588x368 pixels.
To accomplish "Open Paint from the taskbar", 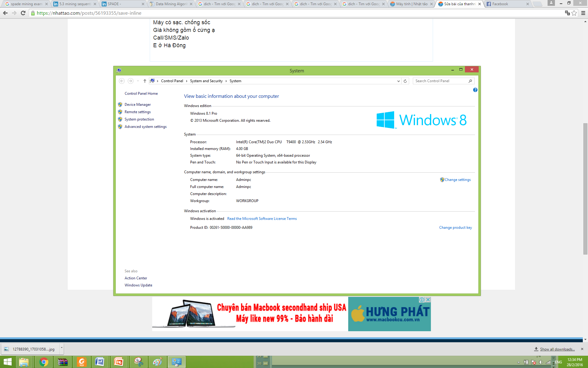I will coord(157,362).
